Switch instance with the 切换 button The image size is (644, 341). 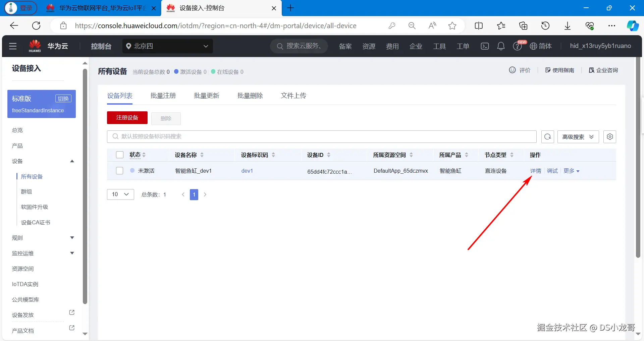[x=63, y=99]
